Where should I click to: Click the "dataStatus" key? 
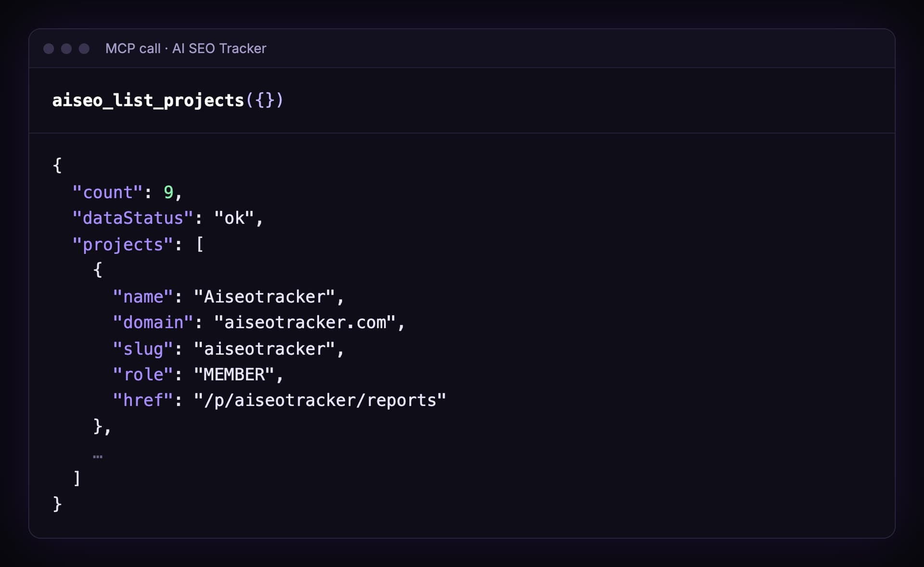(133, 218)
